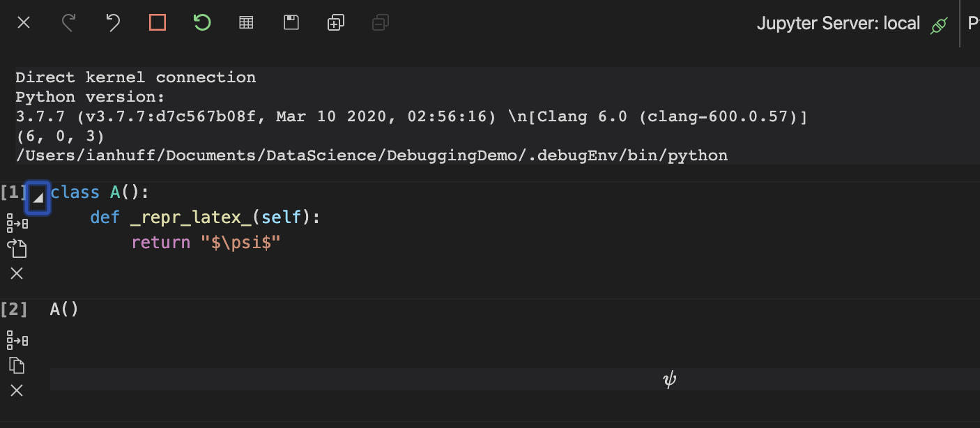
Task: Open the variables panel via the table icon
Action: [x=246, y=22]
